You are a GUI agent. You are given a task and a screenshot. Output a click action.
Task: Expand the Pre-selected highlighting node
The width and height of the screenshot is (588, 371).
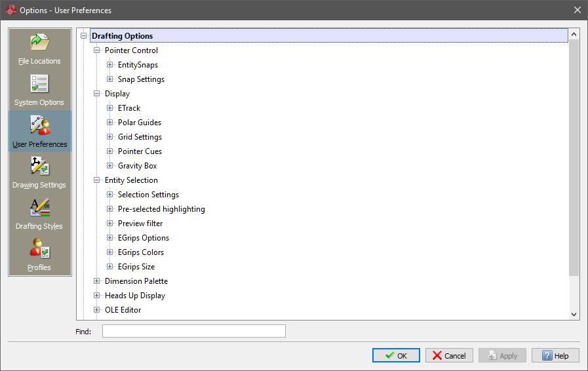110,209
